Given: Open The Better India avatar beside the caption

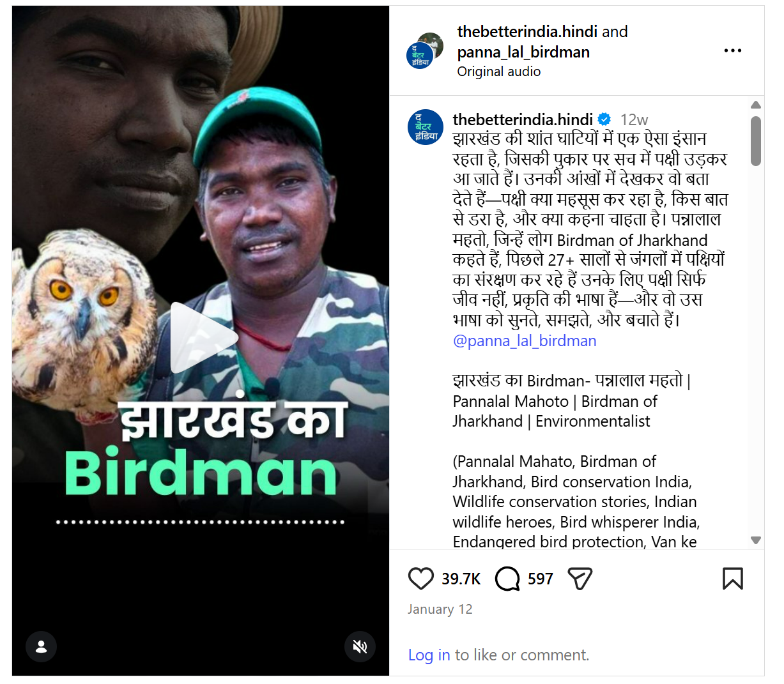Looking at the screenshot, I should pyautogui.click(x=426, y=127).
